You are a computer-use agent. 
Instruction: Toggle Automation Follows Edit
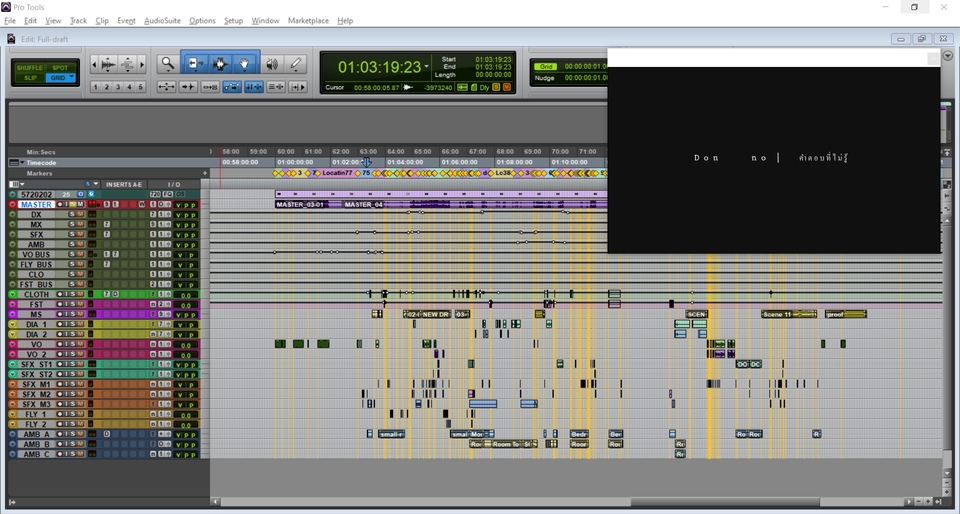(x=232, y=87)
